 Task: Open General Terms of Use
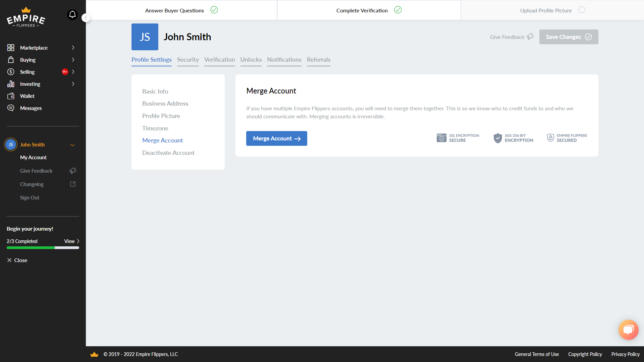(537, 354)
